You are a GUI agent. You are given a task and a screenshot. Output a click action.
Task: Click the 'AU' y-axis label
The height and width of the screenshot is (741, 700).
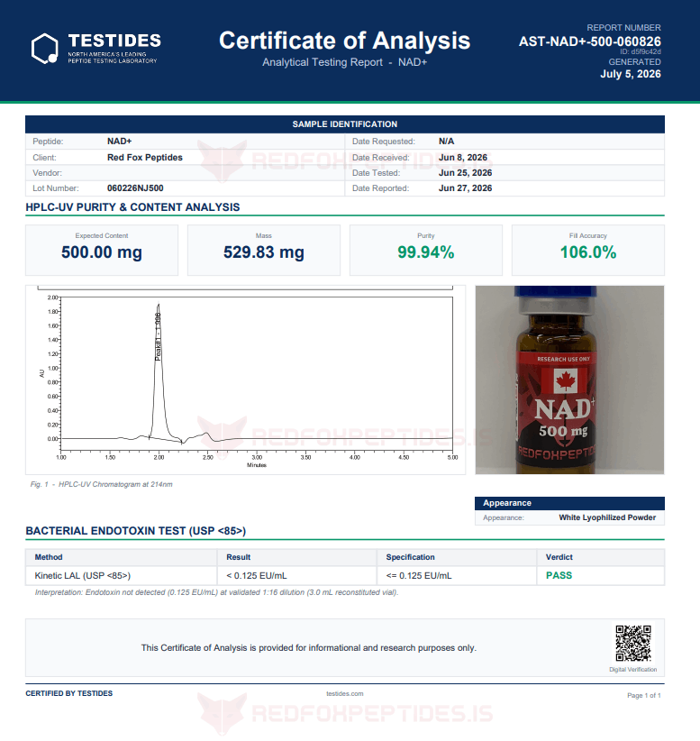pos(41,373)
